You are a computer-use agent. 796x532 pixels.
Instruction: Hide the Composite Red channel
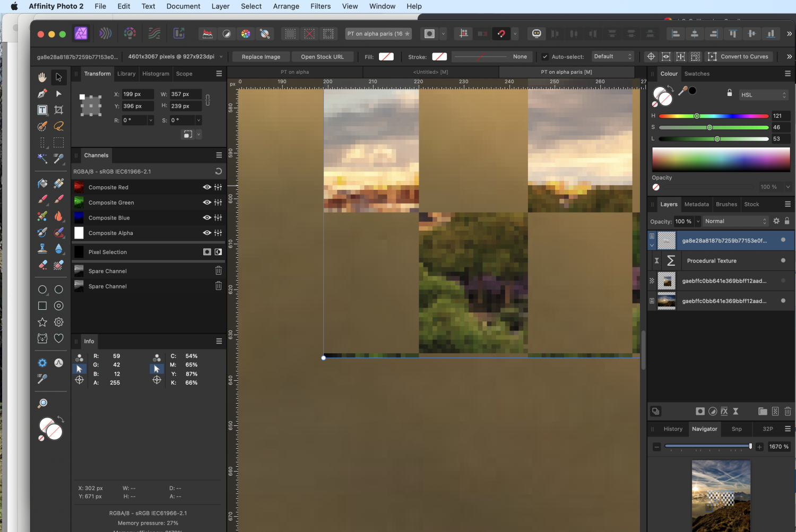[206, 187]
